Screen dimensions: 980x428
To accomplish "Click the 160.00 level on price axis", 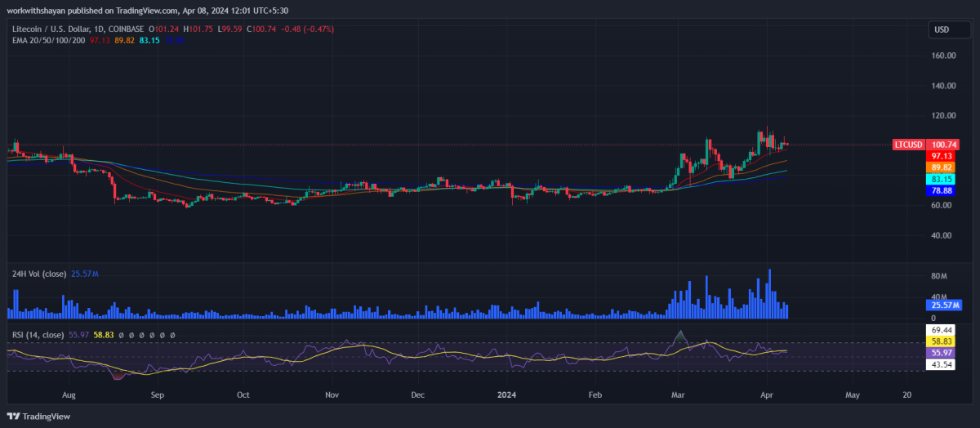I will tap(944, 56).
